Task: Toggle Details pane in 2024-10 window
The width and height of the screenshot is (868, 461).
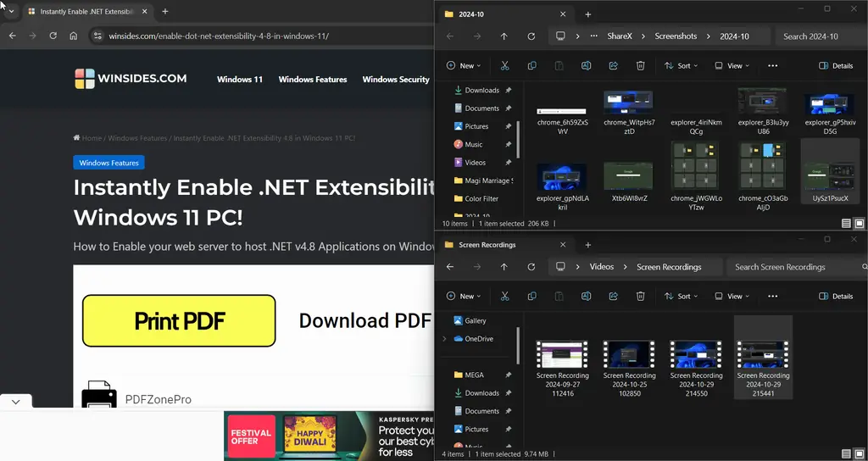Action: 835,65
